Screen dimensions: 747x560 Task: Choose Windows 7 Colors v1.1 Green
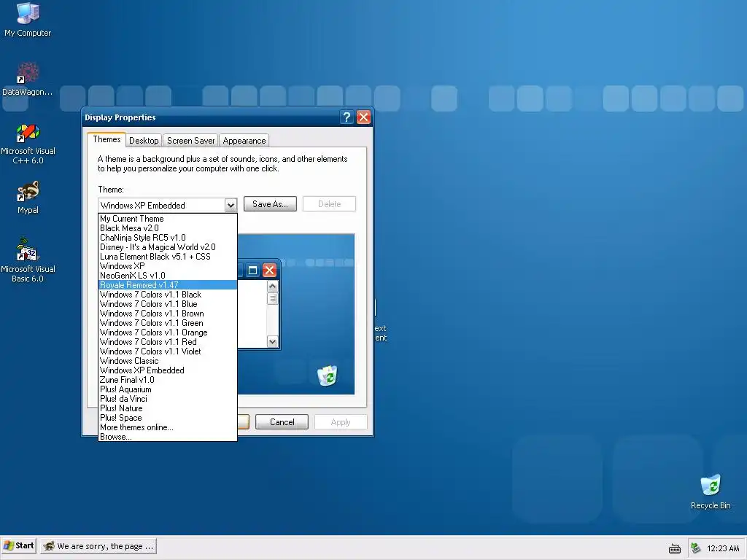coord(168,323)
